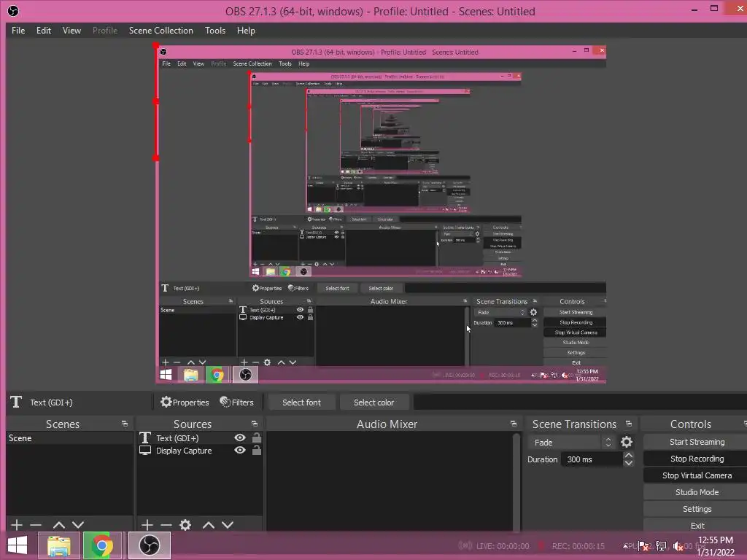Open the File menu
Image resolution: width=747 pixels, height=560 pixels.
[18, 31]
